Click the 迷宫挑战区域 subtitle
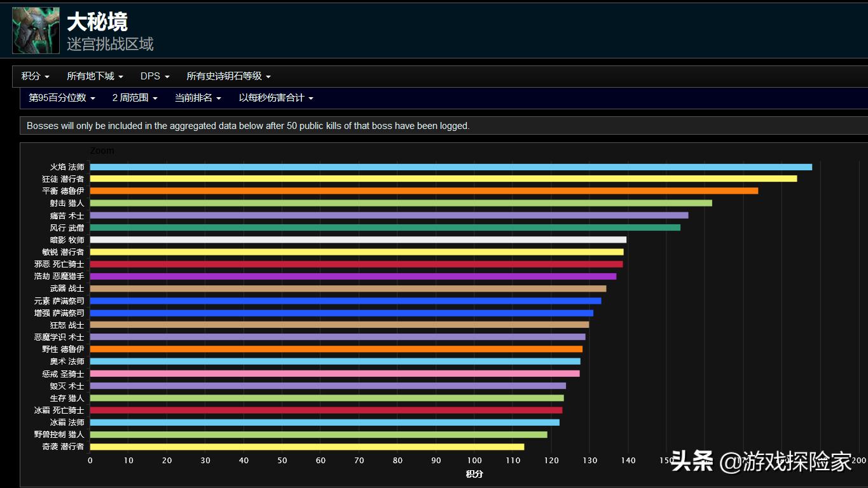Screen dimensions: 868x488 coord(110,44)
